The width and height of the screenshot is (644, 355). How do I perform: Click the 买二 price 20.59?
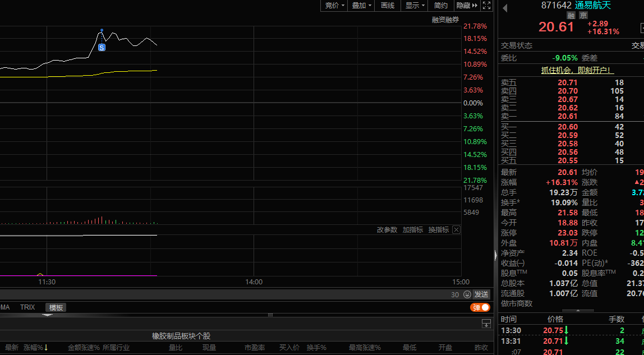point(568,135)
